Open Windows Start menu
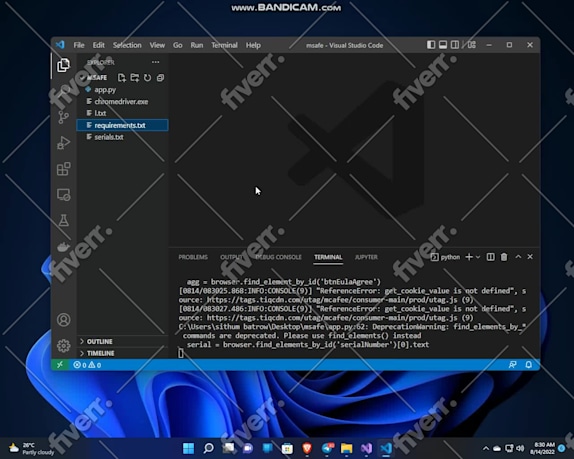 pos(189,448)
